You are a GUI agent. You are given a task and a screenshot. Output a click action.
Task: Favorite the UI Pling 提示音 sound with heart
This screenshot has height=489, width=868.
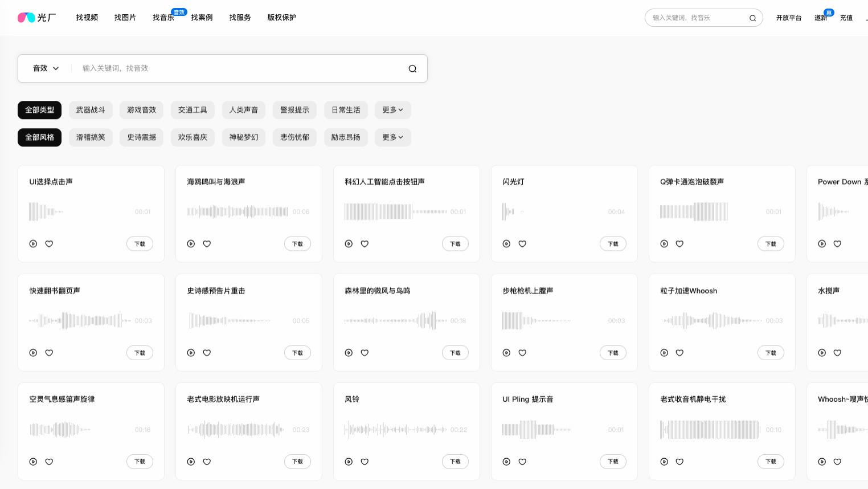pyautogui.click(x=522, y=462)
